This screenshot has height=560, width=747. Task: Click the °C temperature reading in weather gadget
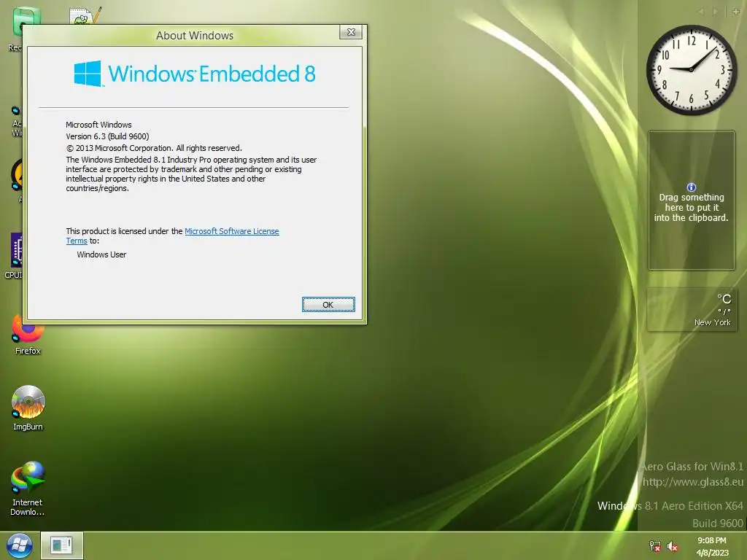coord(724,299)
